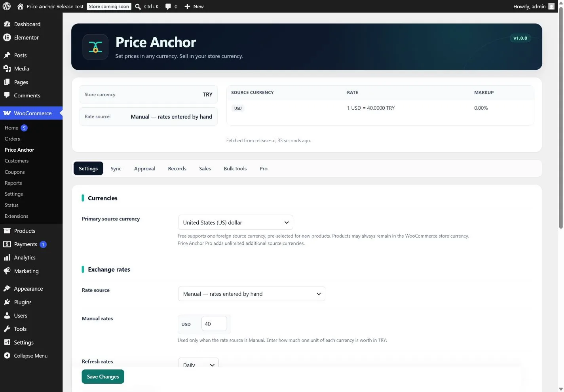The width and height of the screenshot is (564, 392).
Task: Click the 0.00% markup value
Action: [x=481, y=108]
